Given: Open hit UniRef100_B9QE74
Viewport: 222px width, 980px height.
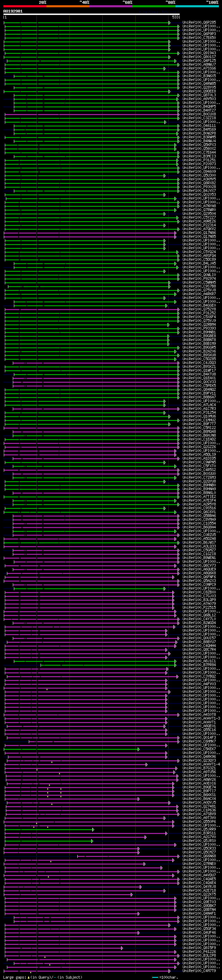Looking at the screenshot, I should (x=199, y=787).
